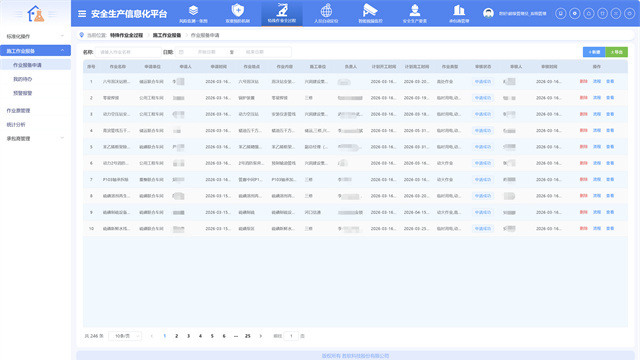Click 删除 in row 1
This screenshot has height=360, width=640.
(x=583, y=81)
